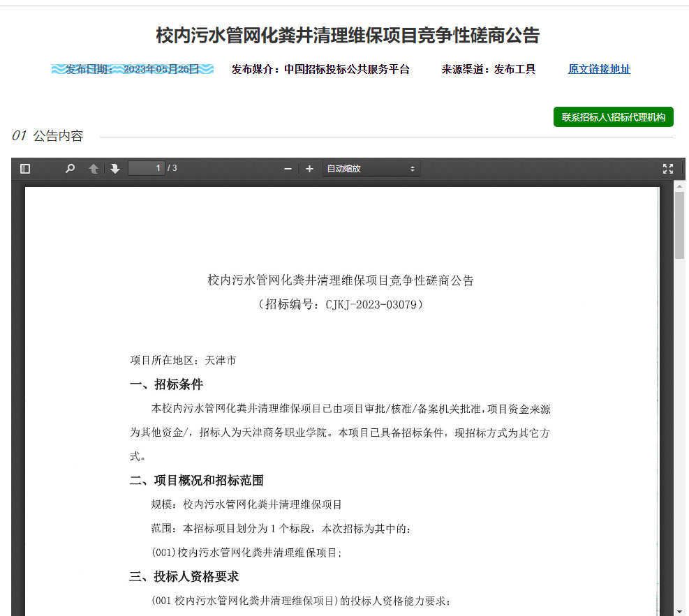
Task: Go to the next PDF page
Action: point(115,169)
